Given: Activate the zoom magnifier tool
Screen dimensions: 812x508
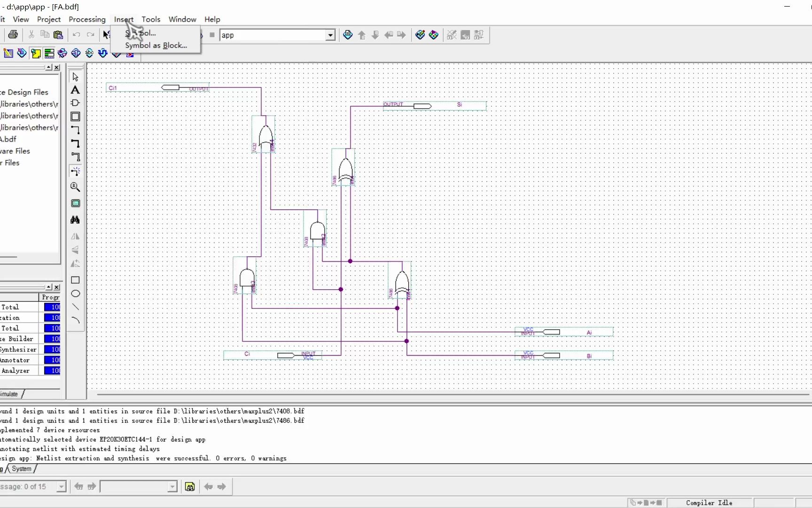Looking at the screenshot, I should (75, 187).
